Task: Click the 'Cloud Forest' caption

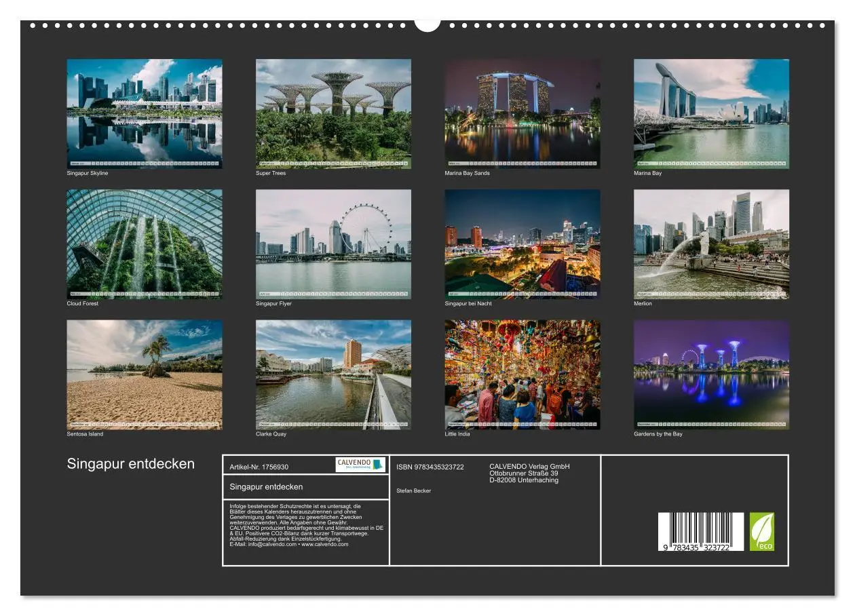Action: tap(83, 303)
